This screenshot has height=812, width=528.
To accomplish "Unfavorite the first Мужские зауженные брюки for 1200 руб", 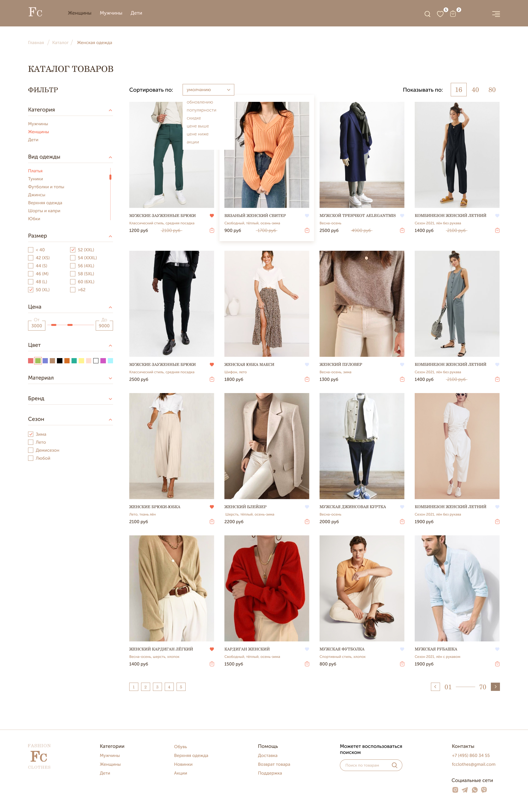I will pyautogui.click(x=212, y=216).
